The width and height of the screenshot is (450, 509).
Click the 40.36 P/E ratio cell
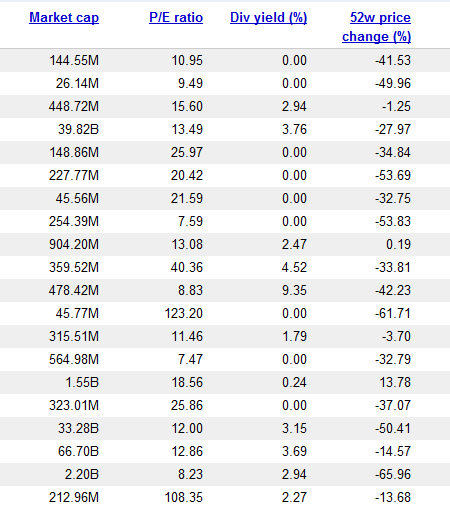187,267
